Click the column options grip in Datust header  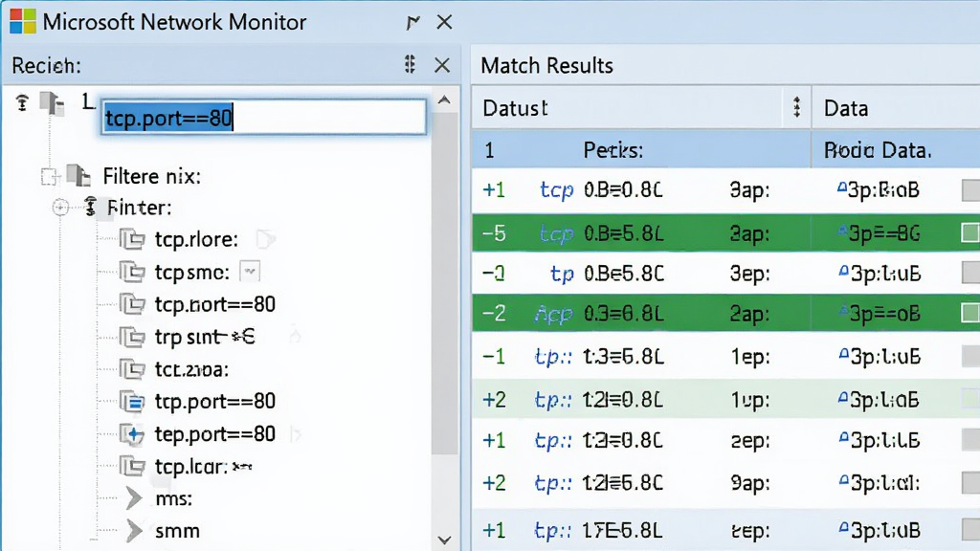click(797, 107)
